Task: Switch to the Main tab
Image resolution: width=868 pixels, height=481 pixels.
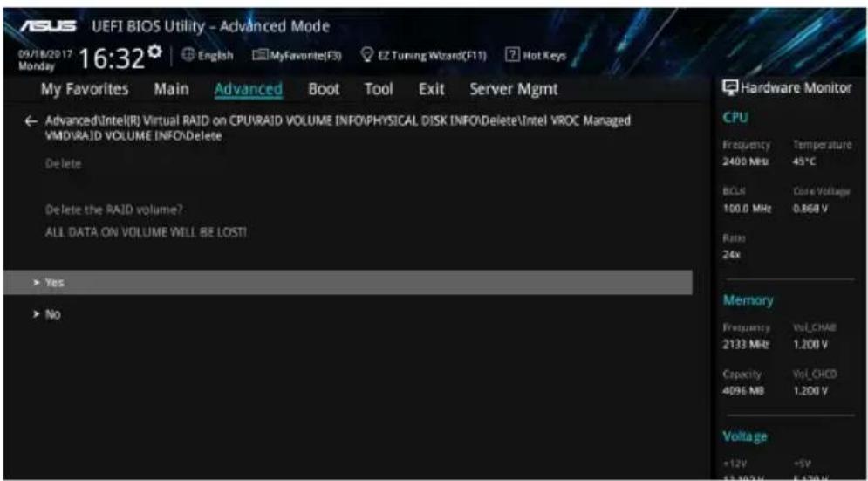Action: click(171, 89)
